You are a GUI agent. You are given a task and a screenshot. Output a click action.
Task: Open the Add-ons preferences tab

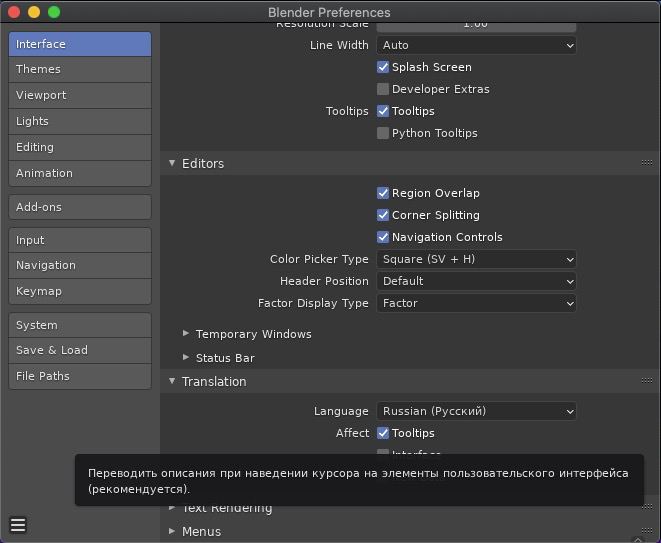pyautogui.click(x=80, y=207)
